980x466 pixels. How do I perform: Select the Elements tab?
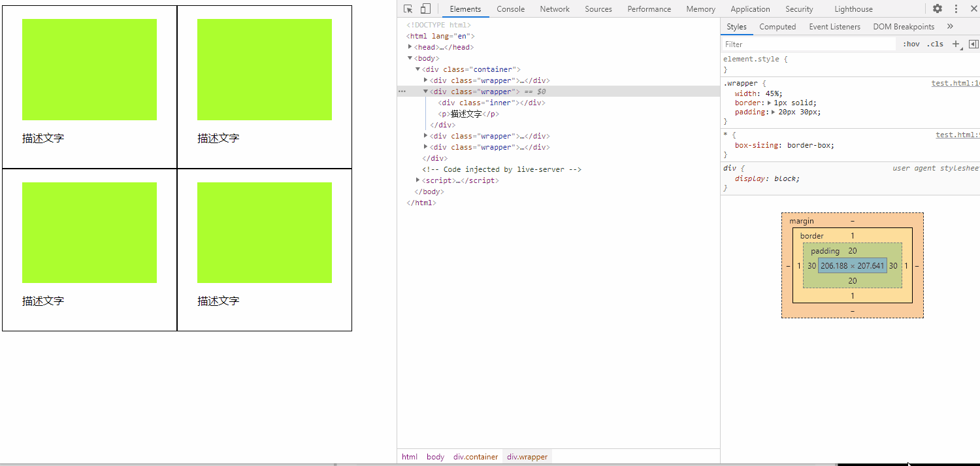465,9
